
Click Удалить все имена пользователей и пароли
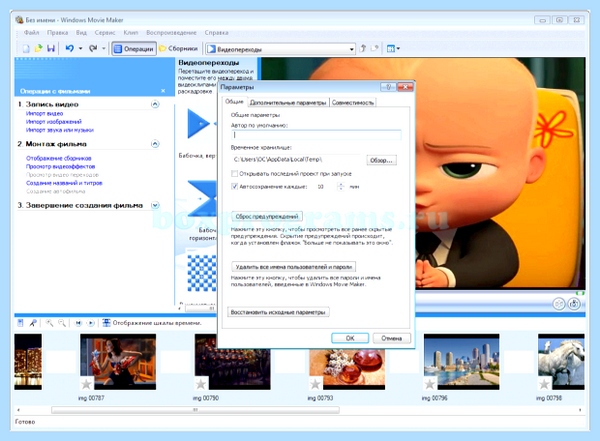tap(293, 266)
